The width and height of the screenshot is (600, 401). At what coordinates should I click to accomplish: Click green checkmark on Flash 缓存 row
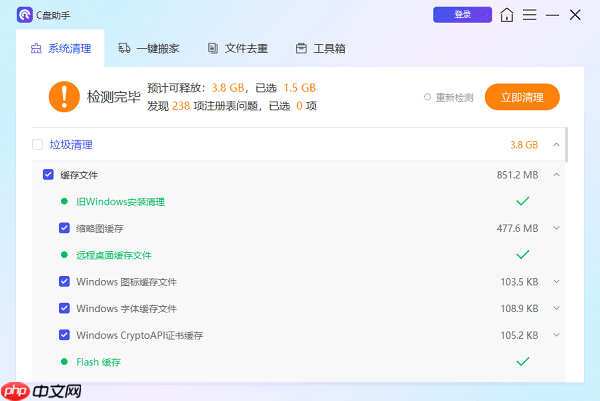pyautogui.click(x=521, y=361)
